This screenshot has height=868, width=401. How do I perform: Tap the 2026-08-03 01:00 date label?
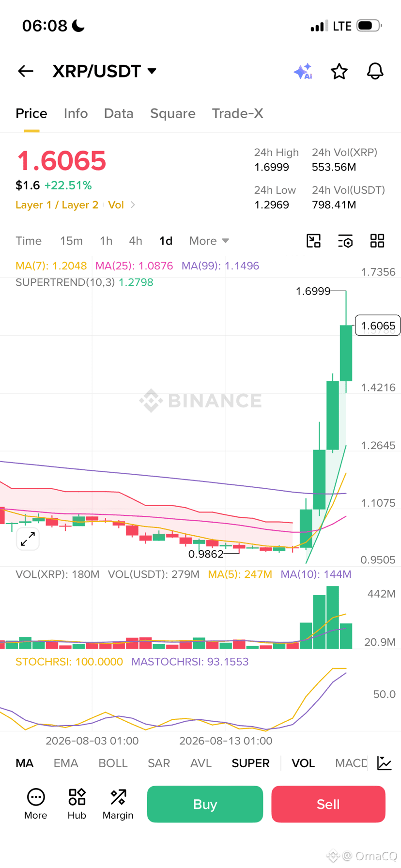pos(92,741)
